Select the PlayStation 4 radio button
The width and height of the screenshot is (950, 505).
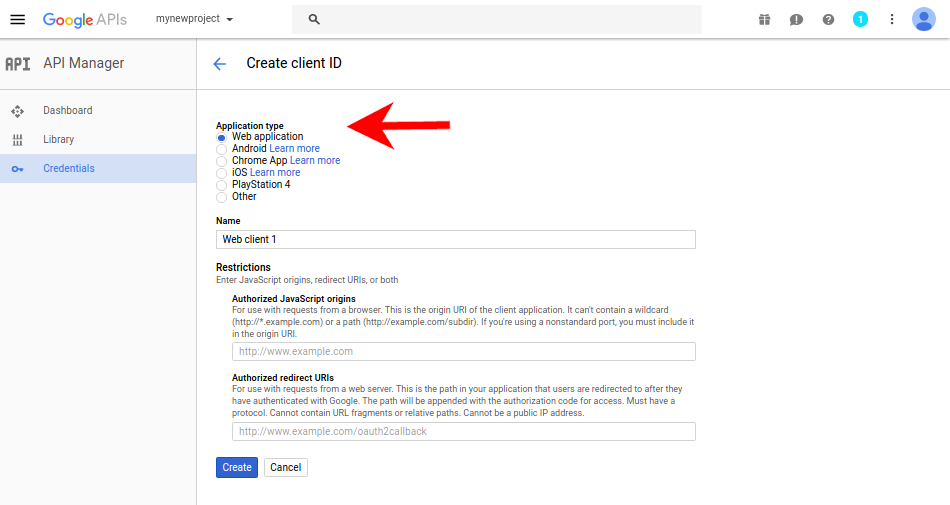coord(222,185)
